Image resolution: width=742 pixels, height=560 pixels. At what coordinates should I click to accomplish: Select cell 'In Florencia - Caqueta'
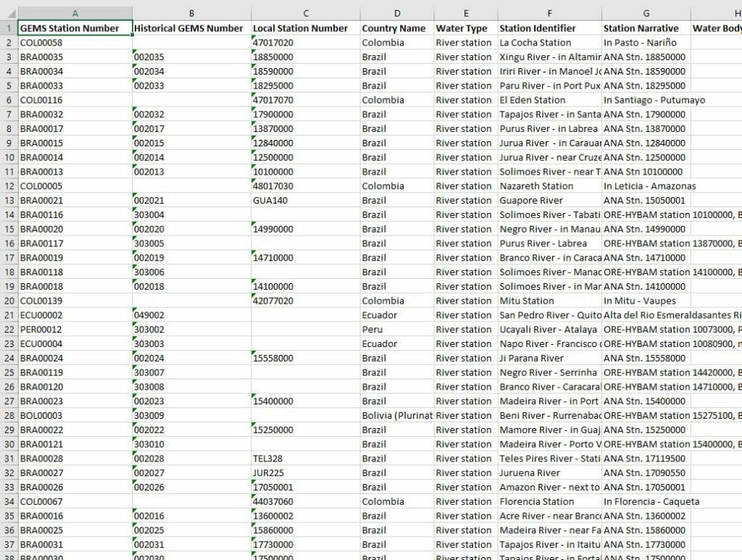646,501
